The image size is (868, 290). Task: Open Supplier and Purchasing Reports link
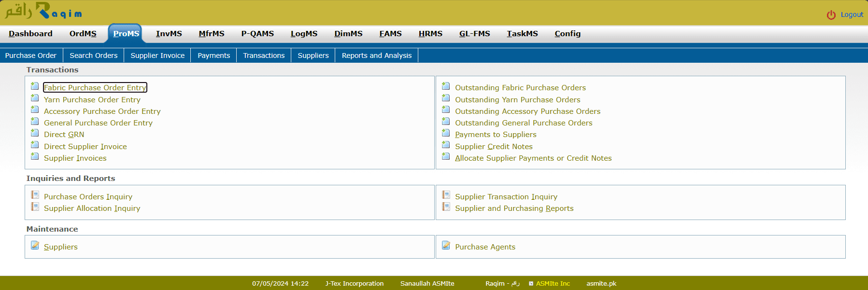[x=514, y=208]
